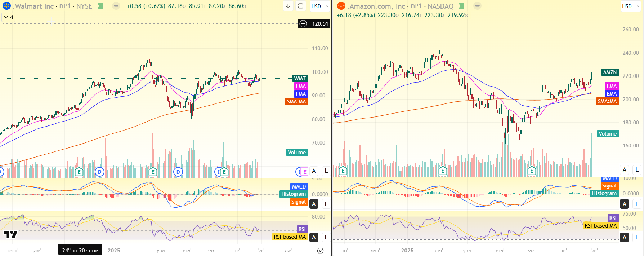Click the plus icon beside the 120.51 price label

click(303, 24)
